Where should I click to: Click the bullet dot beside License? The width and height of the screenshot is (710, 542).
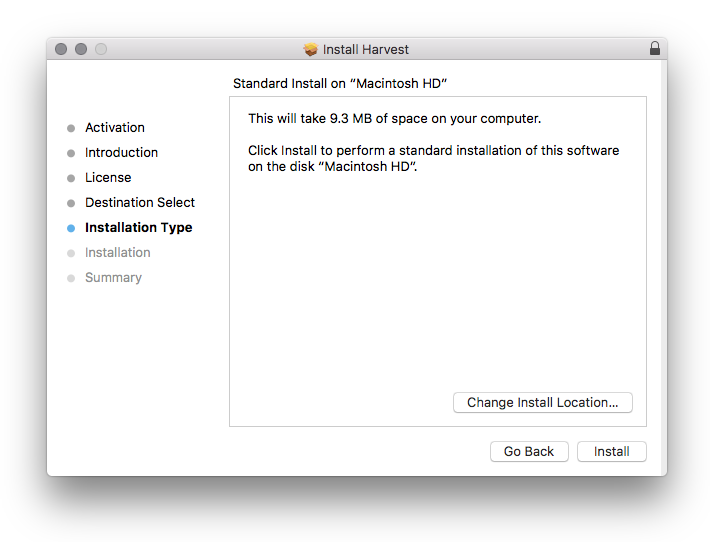(71, 178)
